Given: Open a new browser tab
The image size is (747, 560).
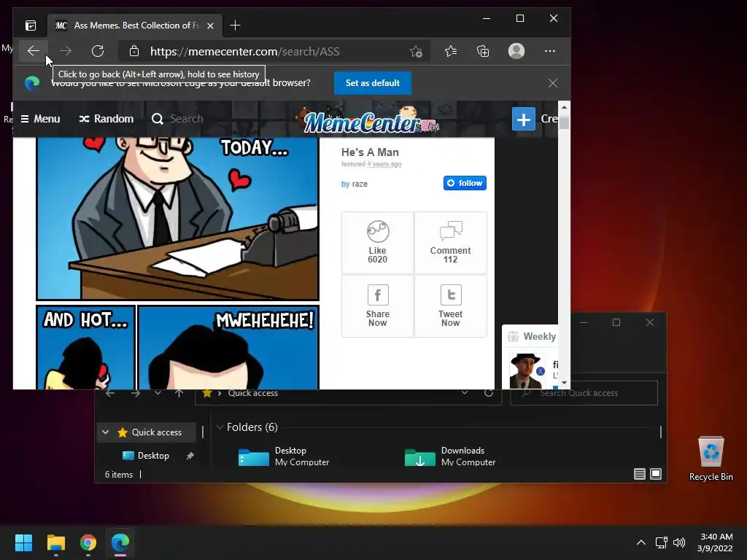Looking at the screenshot, I should click(235, 26).
